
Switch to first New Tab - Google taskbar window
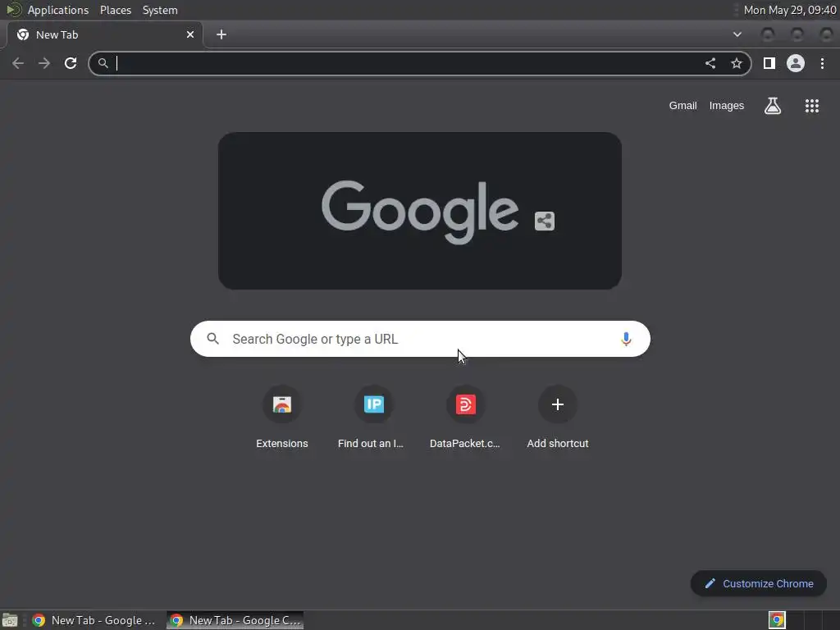(94, 620)
